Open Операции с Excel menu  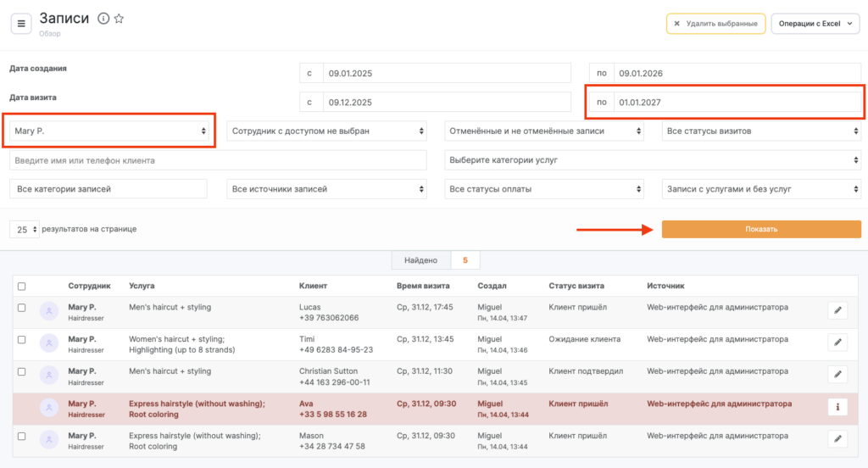point(815,24)
